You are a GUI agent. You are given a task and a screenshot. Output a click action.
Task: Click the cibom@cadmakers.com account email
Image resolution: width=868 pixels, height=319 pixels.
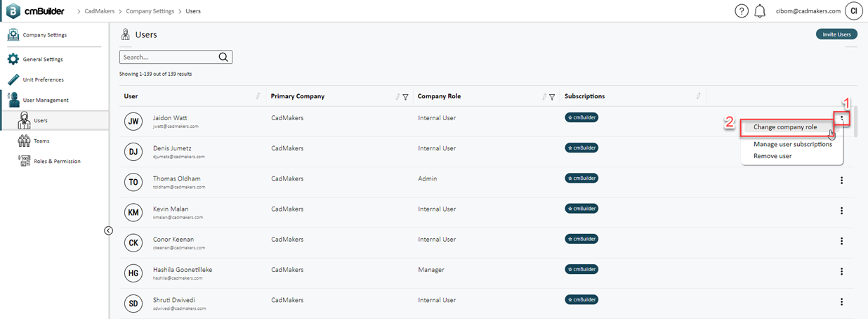808,11
